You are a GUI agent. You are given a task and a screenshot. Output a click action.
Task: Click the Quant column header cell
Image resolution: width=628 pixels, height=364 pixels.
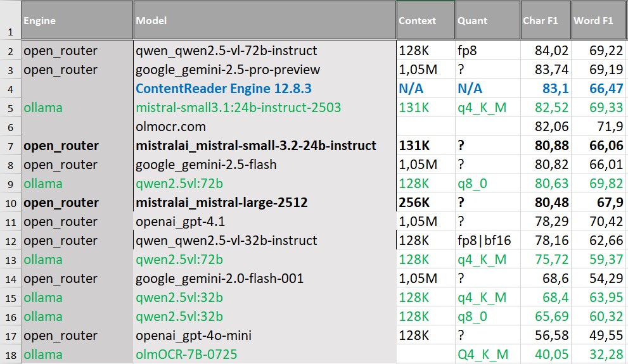point(487,21)
